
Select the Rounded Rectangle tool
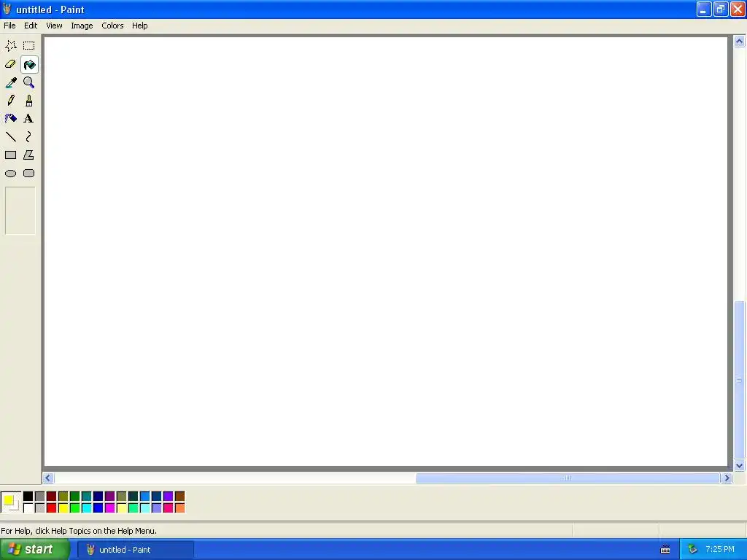[x=29, y=174]
